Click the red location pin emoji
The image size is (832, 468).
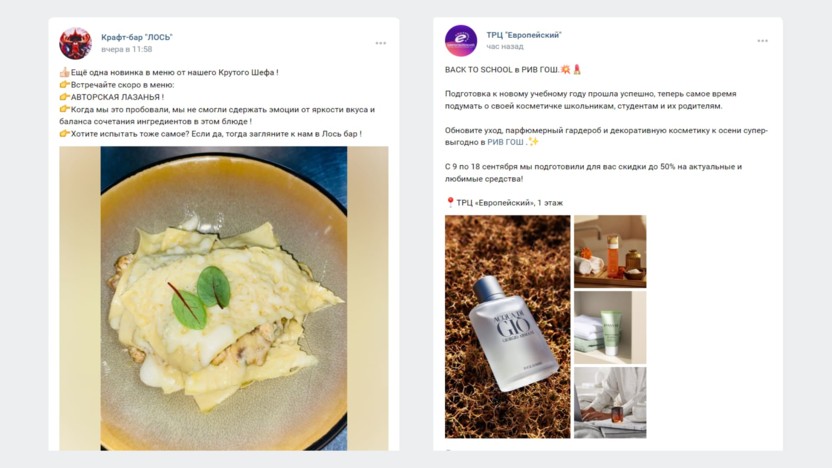(x=450, y=202)
